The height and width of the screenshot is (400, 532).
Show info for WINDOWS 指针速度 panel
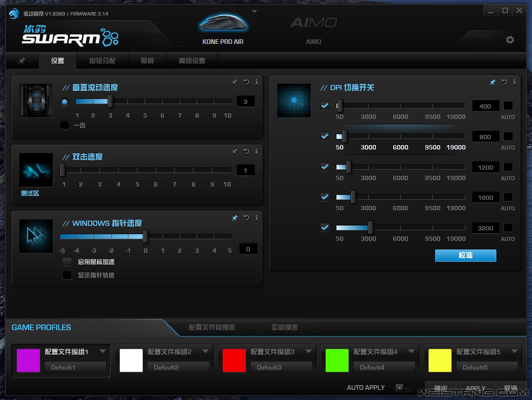256,218
